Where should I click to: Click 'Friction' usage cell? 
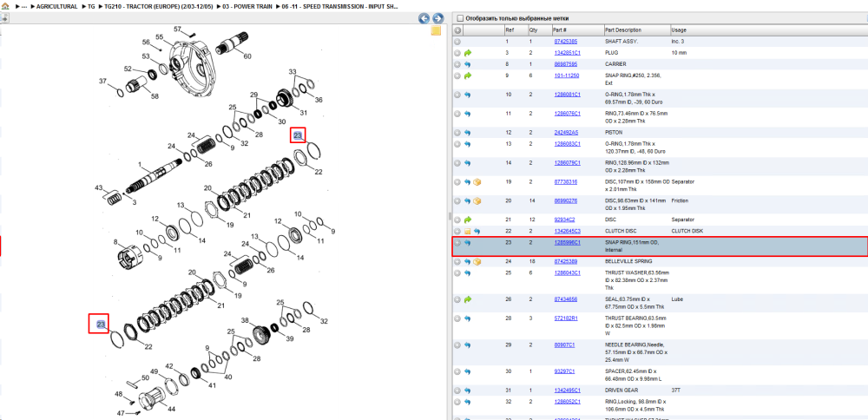pyautogui.click(x=680, y=200)
